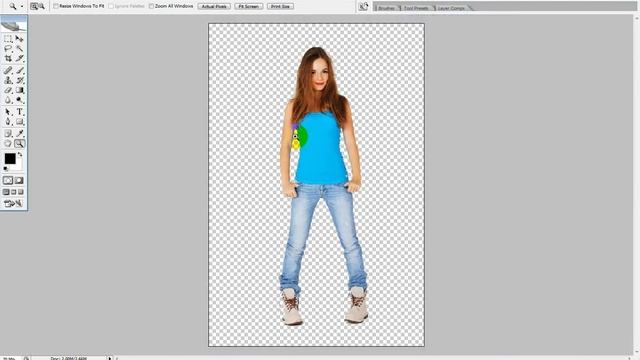Select the Eraser tool
The width and height of the screenshot is (640, 360).
[8, 90]
